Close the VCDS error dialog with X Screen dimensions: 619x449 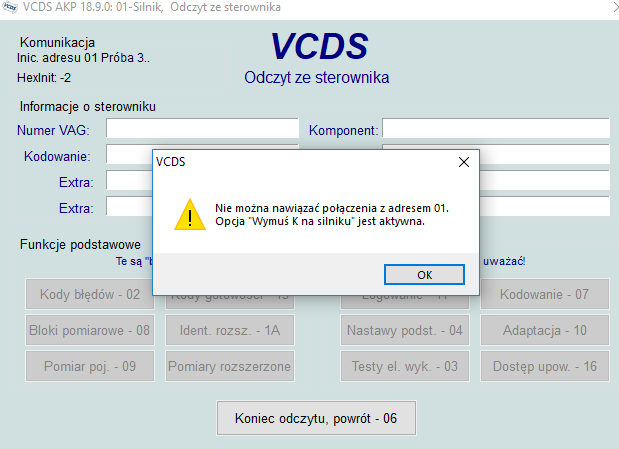tap(464, 162)
